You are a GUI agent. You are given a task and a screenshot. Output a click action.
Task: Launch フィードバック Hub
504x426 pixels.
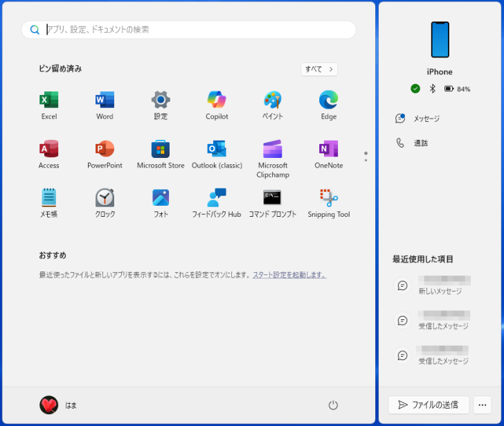(217, 203)
